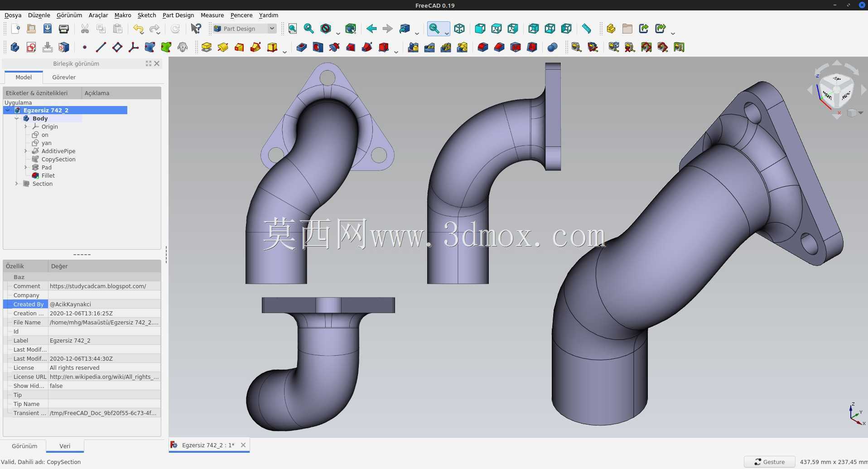The height and width of the screenshot is (469, 868).
Task: Click the Hole tool icon
Action: point(318,47)
